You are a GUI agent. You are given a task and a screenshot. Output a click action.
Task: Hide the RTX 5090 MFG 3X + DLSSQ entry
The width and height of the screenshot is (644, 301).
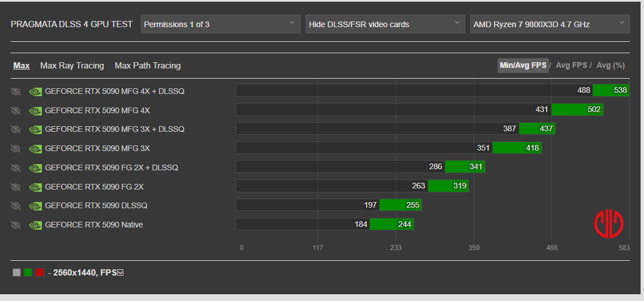16,130
